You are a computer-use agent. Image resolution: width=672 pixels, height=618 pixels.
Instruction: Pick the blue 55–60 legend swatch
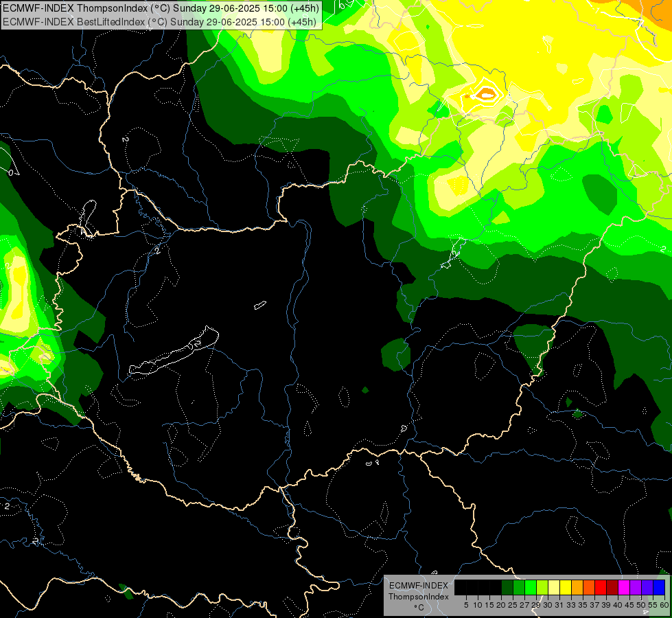click(659, 587)
